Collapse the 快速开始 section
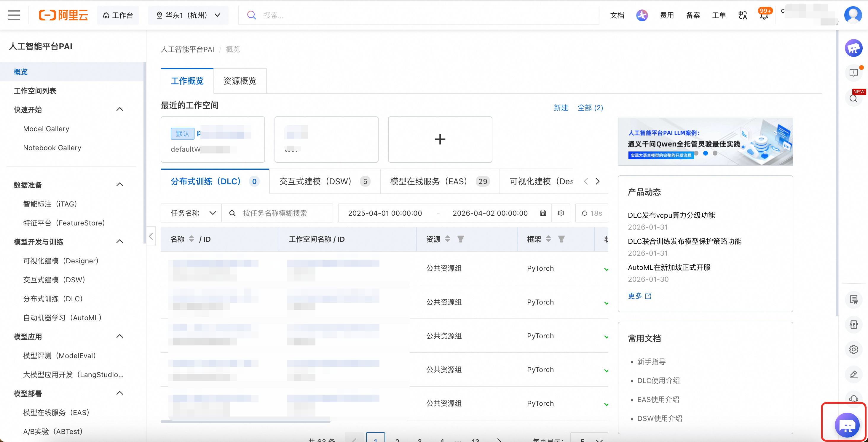This screenshot has height=442, width=868. coord(120,109)
